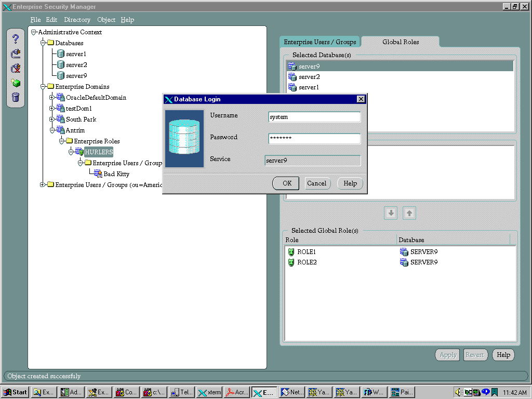The height and width of the screenshot is (399, 532).
Task: Click the Username input field
Action: (314, 117)
